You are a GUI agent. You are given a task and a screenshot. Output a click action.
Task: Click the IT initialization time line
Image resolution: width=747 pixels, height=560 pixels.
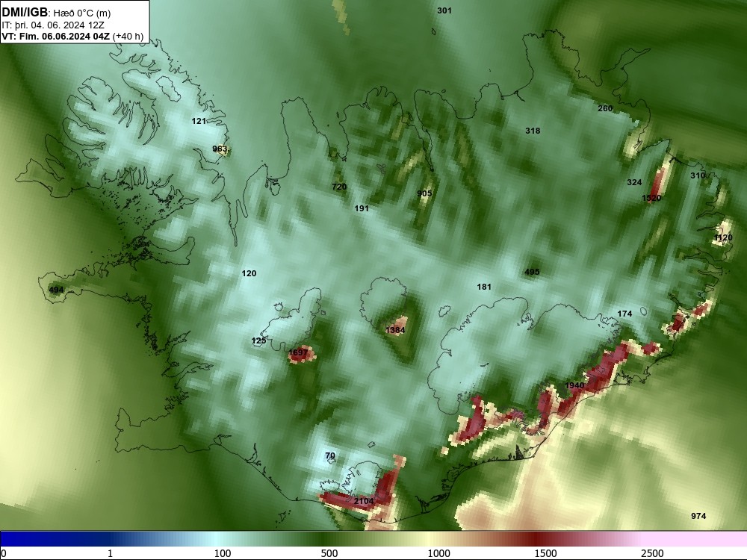point(53,25)
